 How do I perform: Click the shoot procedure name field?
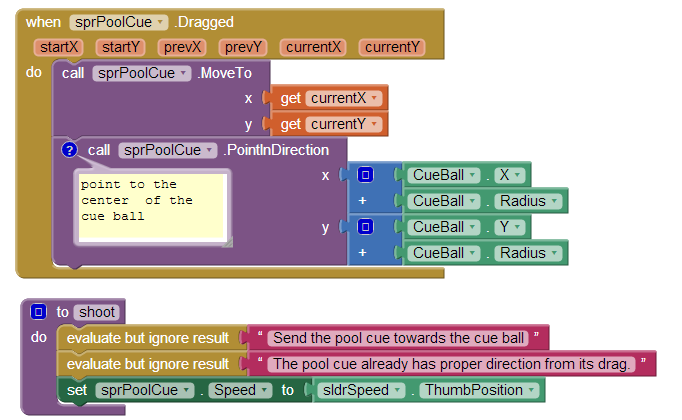coord(97,312)
